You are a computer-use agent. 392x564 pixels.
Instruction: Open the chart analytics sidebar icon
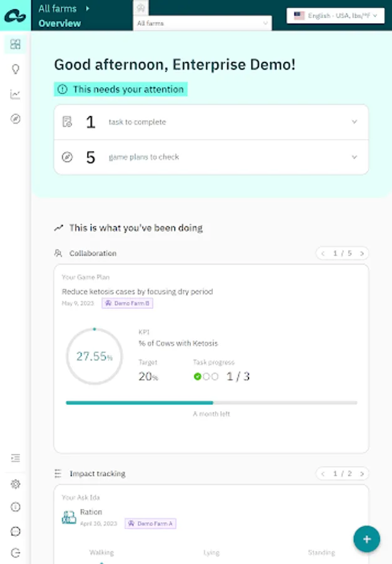pos(16,95)
